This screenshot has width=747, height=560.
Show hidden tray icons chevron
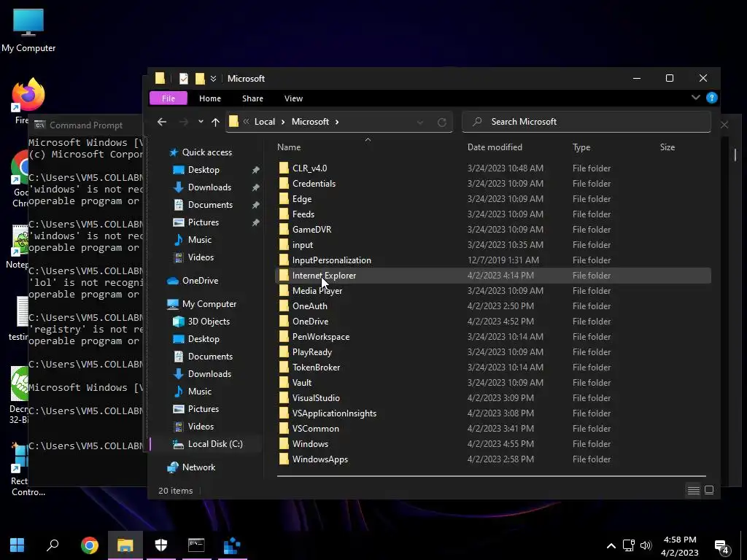[611, 545]
